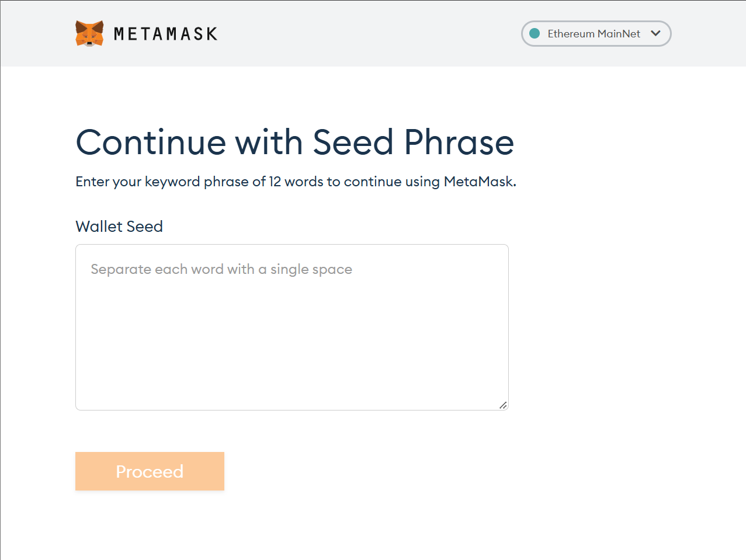
Task: Click the gray header bar between logo and network selector
Action: 368,33
